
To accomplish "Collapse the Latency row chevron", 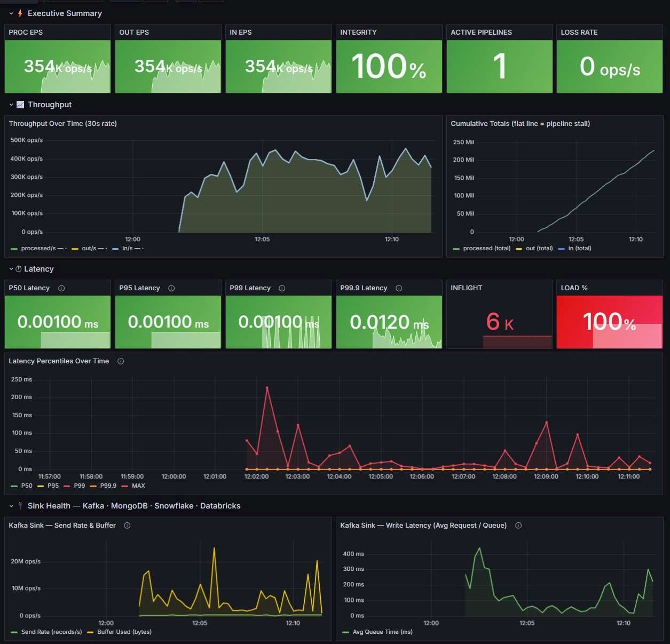I will 11,269.
